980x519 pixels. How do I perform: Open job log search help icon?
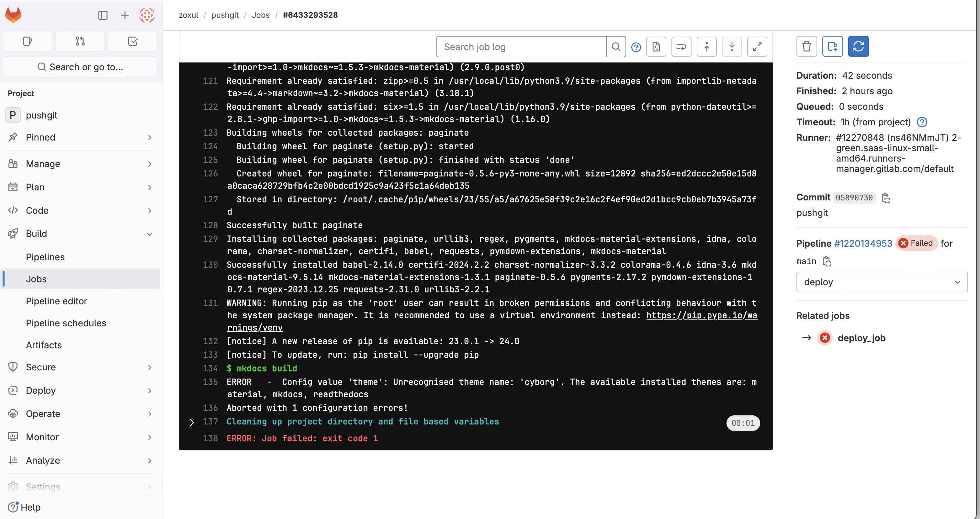click(636, 47)
